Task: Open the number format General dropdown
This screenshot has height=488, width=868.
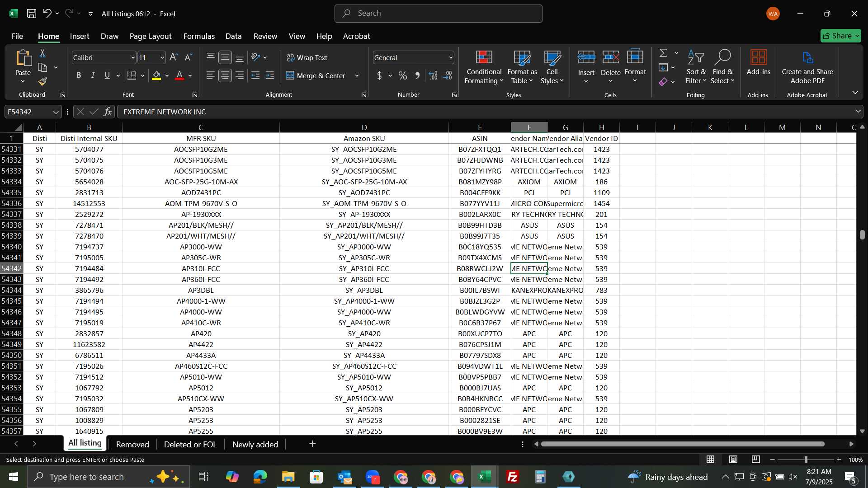Action: click(x=451, y=58)
